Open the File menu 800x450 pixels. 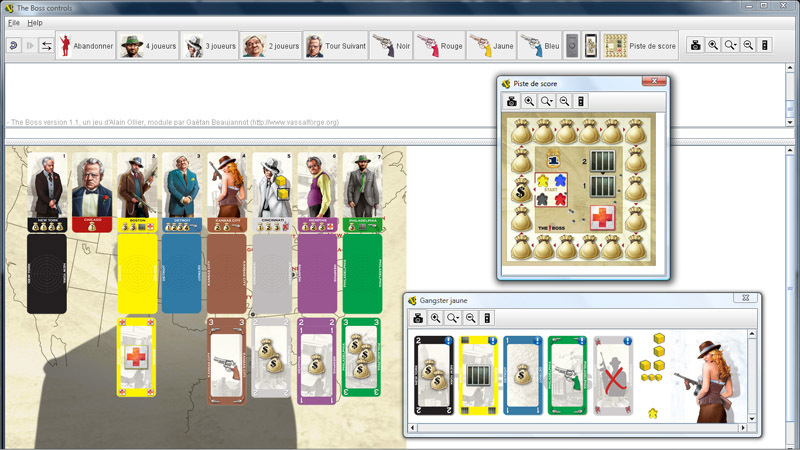13,22
